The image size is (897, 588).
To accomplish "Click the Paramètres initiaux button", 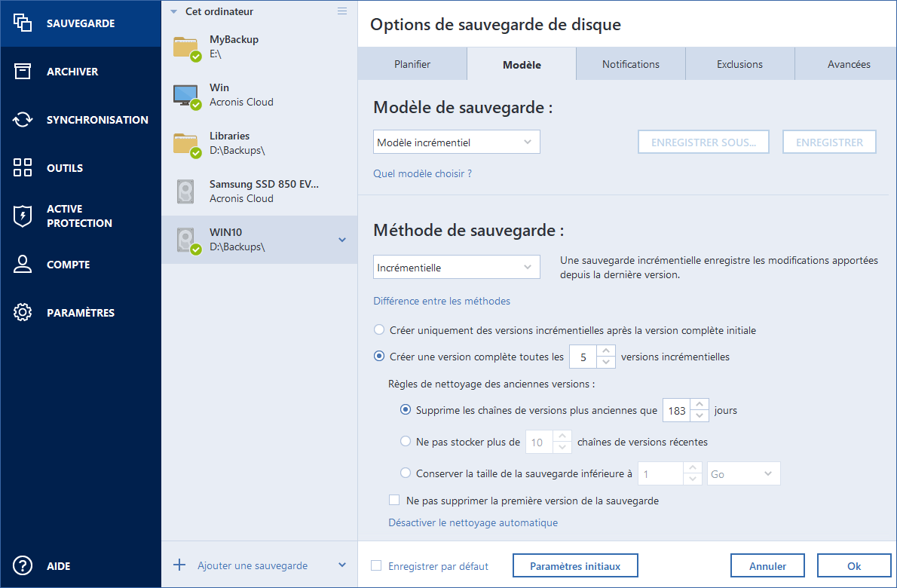I will tap(575, 566).
